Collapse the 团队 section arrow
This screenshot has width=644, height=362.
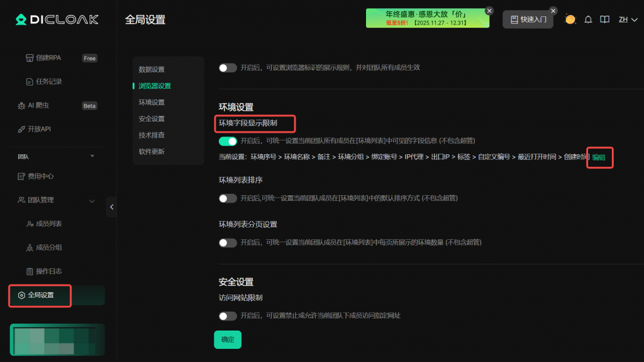click(92, 156)
